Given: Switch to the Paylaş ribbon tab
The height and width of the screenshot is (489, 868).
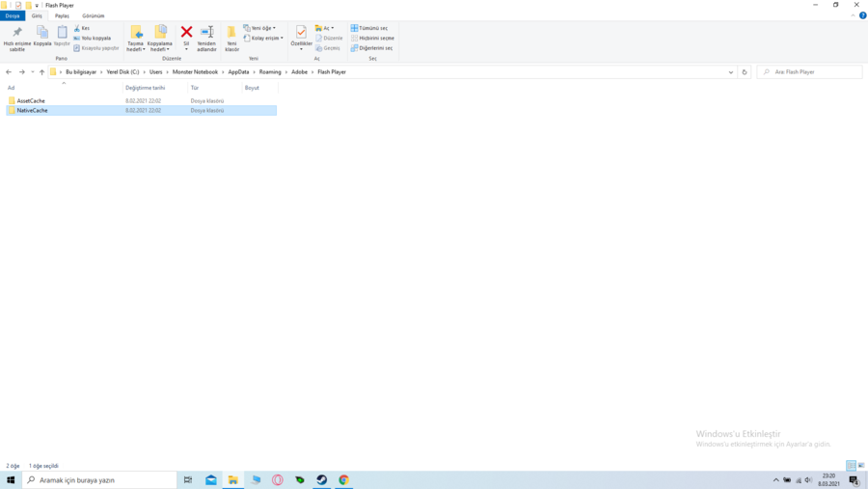Looking at the screenshot, I should pos(62,16).
